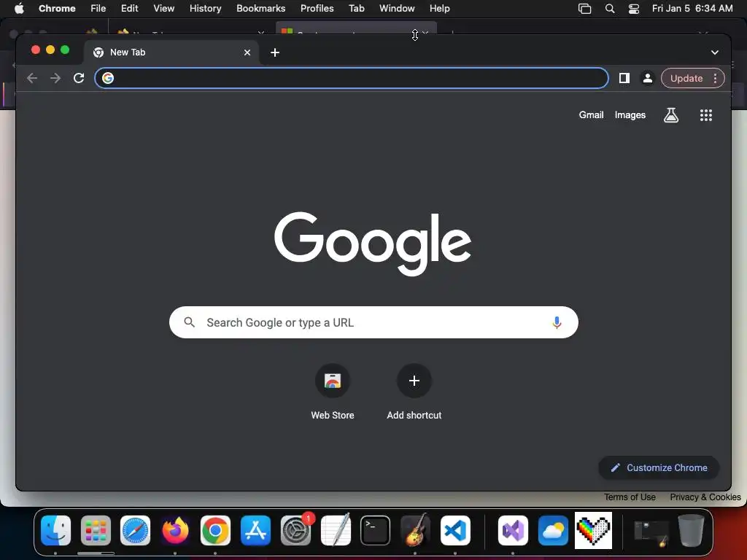Viewport: 747px width, 560px height.
Task: Open the Web Store shortcut
Action: 333,392
